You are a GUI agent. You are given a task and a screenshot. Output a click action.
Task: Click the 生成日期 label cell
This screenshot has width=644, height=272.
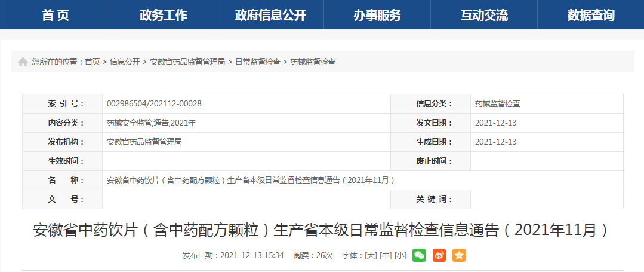click(431, 142)
